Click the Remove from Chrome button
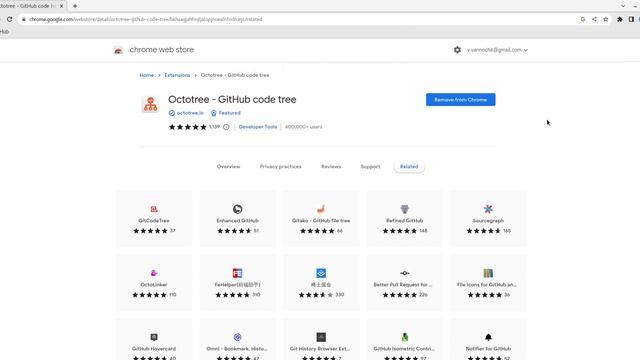 [x=460, y=100]
